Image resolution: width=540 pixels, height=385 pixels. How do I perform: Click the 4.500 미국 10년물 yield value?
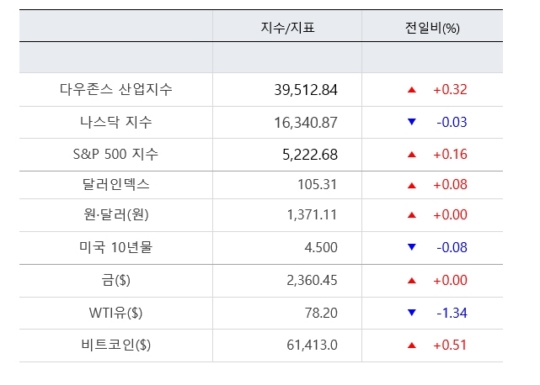(x=321, y=248)
